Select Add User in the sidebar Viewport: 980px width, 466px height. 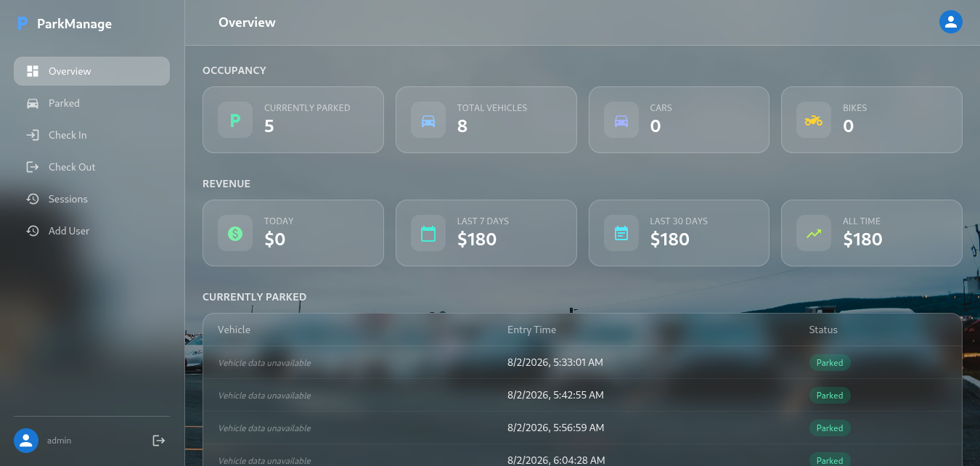[x=91, y=231]
